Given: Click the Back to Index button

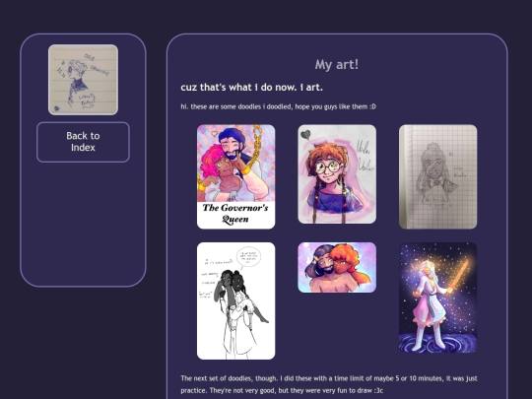Looking at the screenshot, I should click(x=83, y=142).
